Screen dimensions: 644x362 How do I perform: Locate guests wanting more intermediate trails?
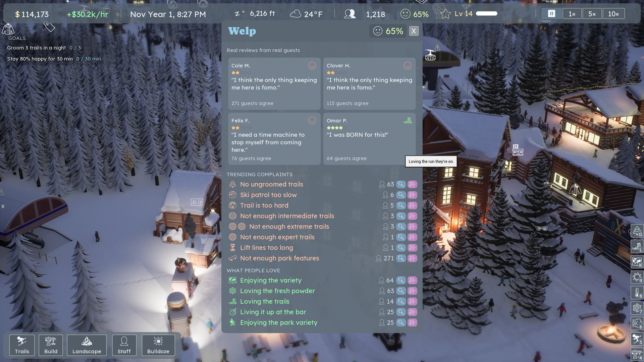tap(401, 216)
